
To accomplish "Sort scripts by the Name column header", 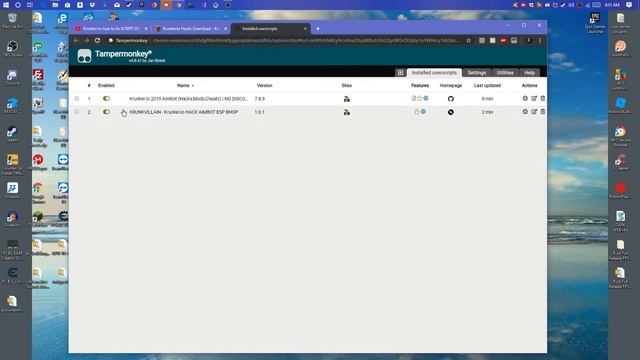I will [x=185, y=85].
